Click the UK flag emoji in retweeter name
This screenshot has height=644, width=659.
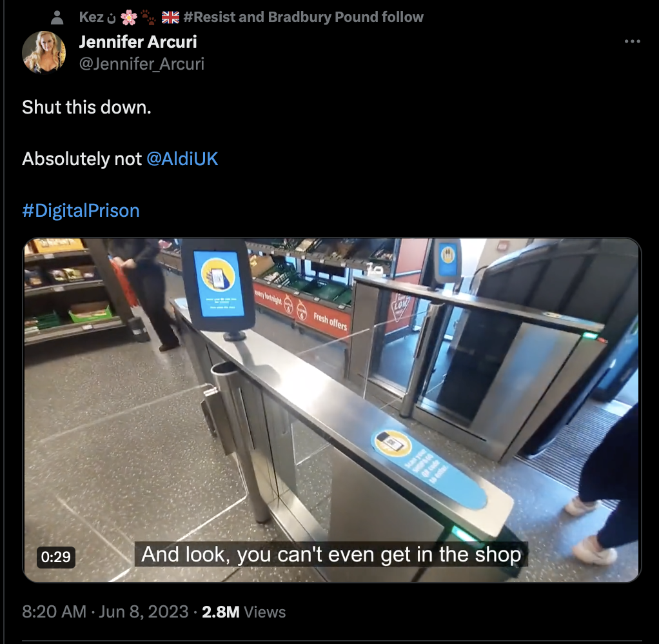point(170,17)
